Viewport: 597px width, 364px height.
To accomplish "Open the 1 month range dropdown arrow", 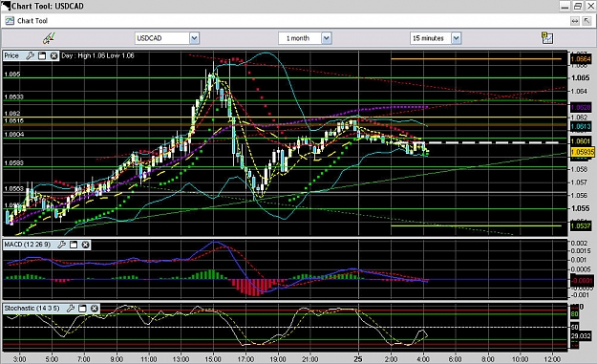I will coord(327,38).
